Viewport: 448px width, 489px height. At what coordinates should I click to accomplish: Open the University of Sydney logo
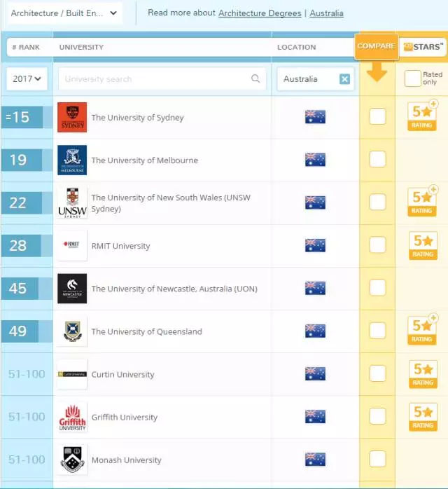pos(72,117)
